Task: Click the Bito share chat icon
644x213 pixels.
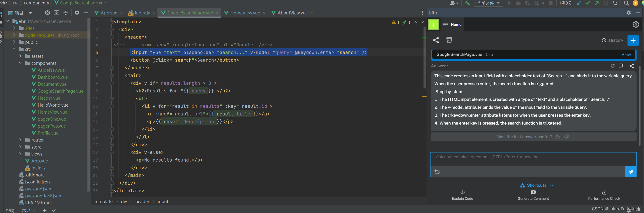Action: (436, 40)
